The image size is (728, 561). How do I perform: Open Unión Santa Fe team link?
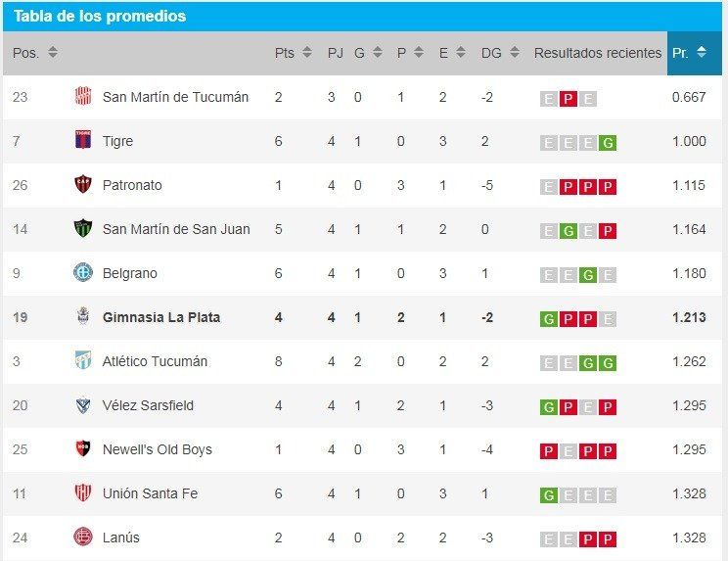point(150,493)
